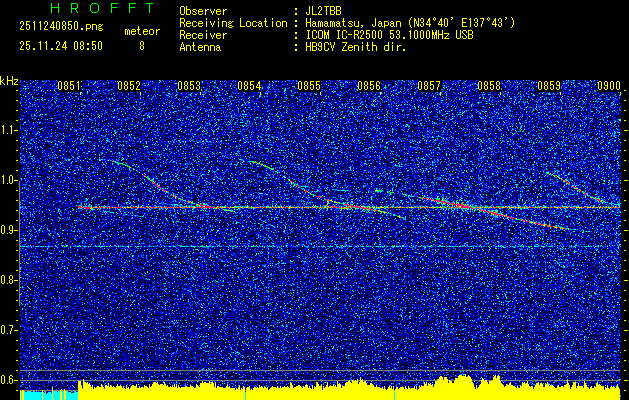Click the 0.9 frequency axis label
This screenshot has height=400, width=629.
[9, 230]
